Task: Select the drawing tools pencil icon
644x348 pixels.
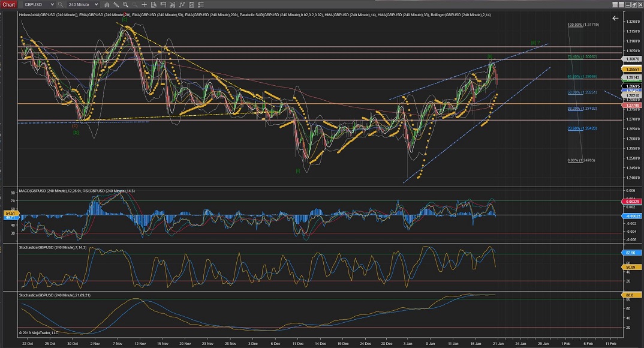Action: 116,4
